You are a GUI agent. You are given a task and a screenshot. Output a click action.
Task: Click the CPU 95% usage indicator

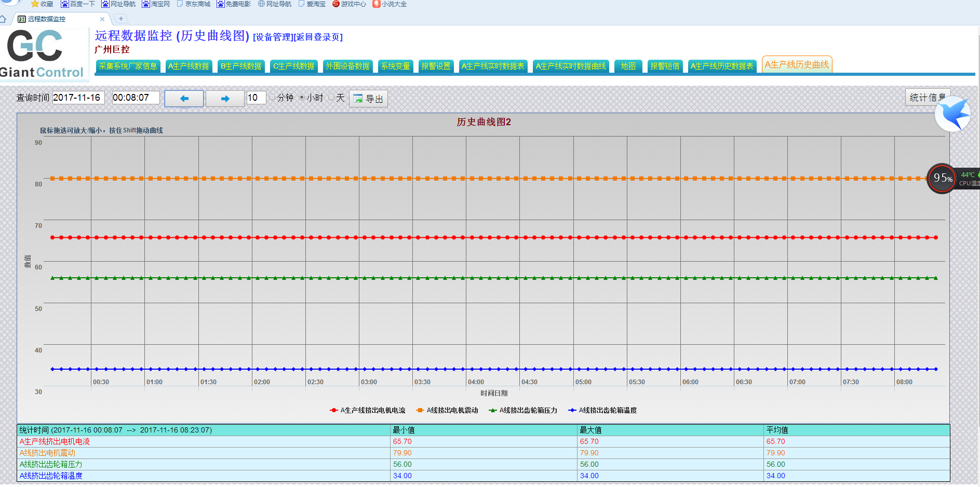[x=942, y=178]
